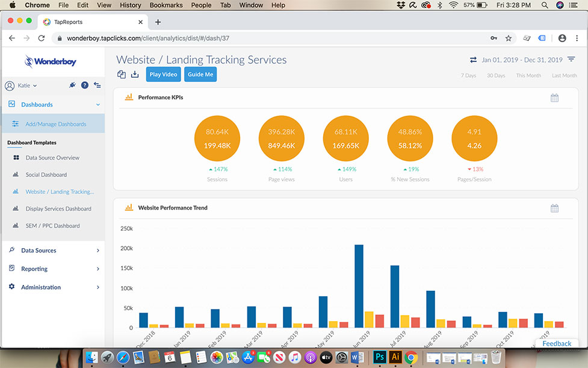Open Photoshop from the Dock

click(379, 357)
